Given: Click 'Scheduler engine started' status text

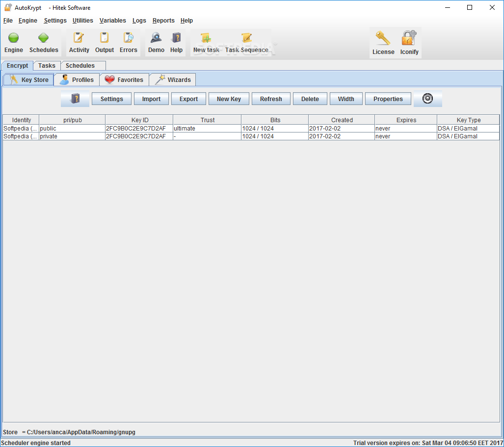Looking at the screenshot, I should [x=36, y=443].
